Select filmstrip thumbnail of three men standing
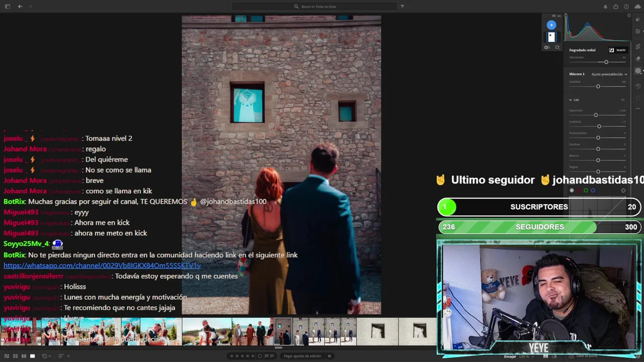This screenshot has width=644, height=362. click(x=253, y=331)
